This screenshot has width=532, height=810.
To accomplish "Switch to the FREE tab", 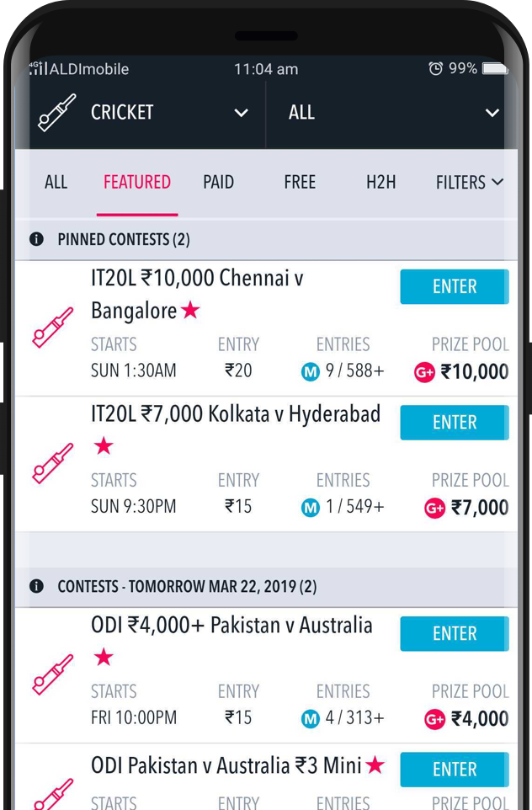I will click(x=300, y=183).
